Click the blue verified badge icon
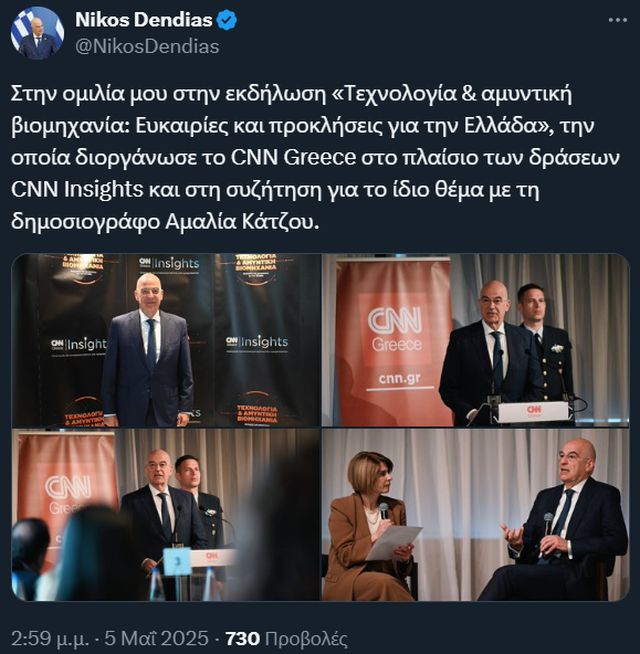Viewport: 640px width, 654px height. pyautogui.click(x=227, y=20)
